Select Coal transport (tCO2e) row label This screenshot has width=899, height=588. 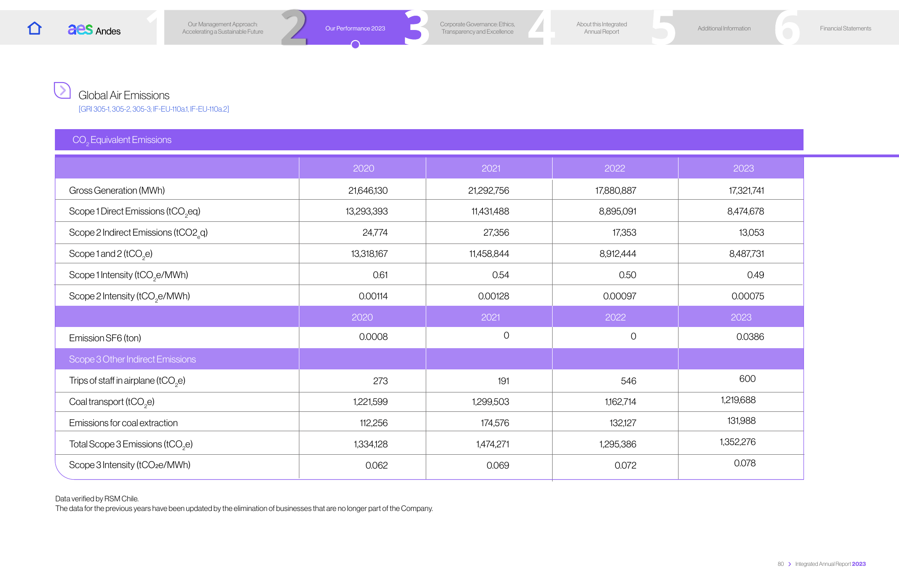tap(112, 402)
